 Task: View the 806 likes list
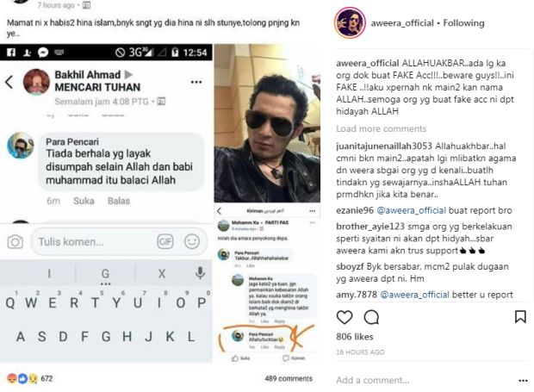[x=355, y=337]
